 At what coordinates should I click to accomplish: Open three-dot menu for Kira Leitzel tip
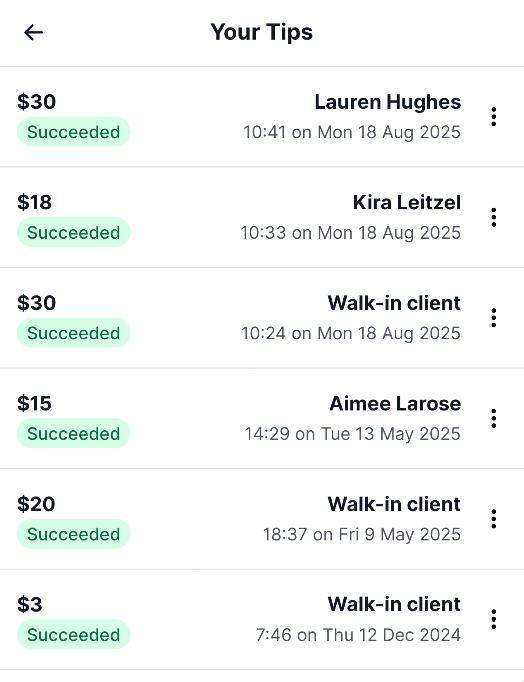[494, 217]
